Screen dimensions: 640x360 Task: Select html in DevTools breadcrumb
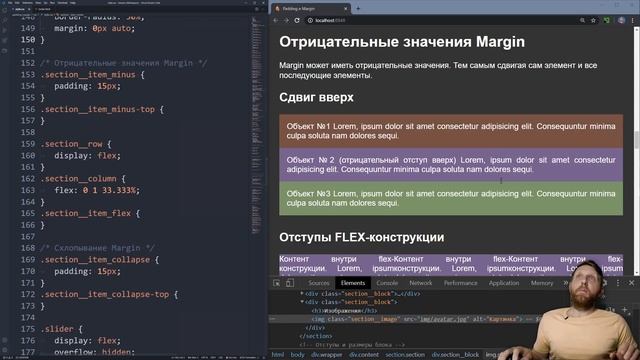278,355
